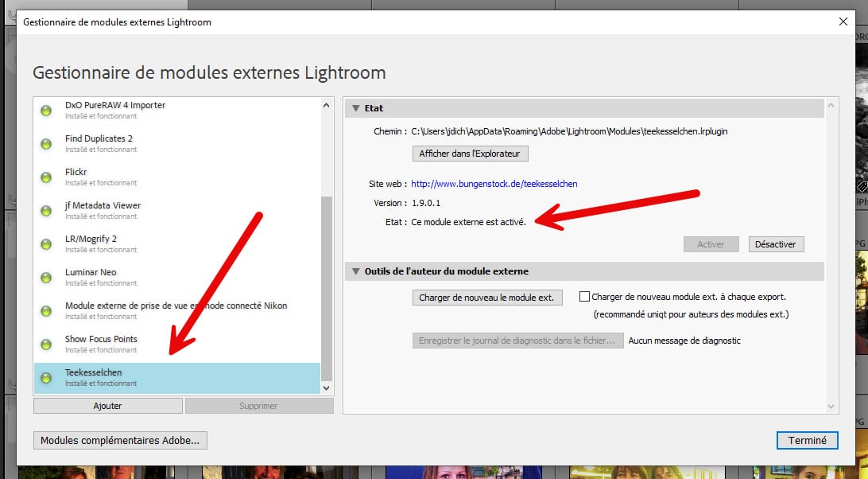This screenshot has height=479, width=868.
Task: Click the green status icon beside Show Focus Points
Action: [46, 345]
